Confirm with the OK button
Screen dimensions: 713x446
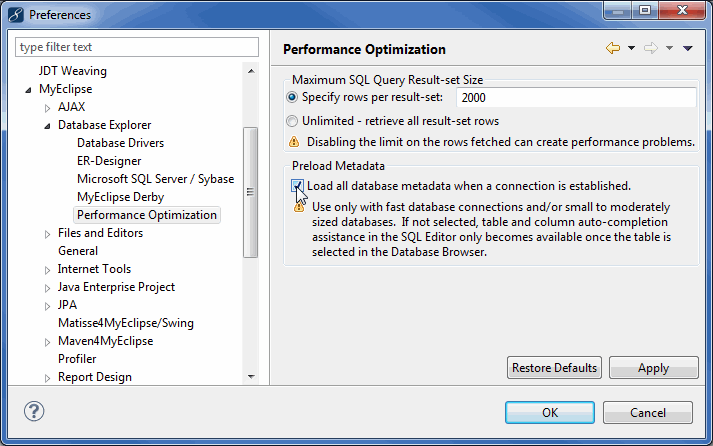pos(550,413)
